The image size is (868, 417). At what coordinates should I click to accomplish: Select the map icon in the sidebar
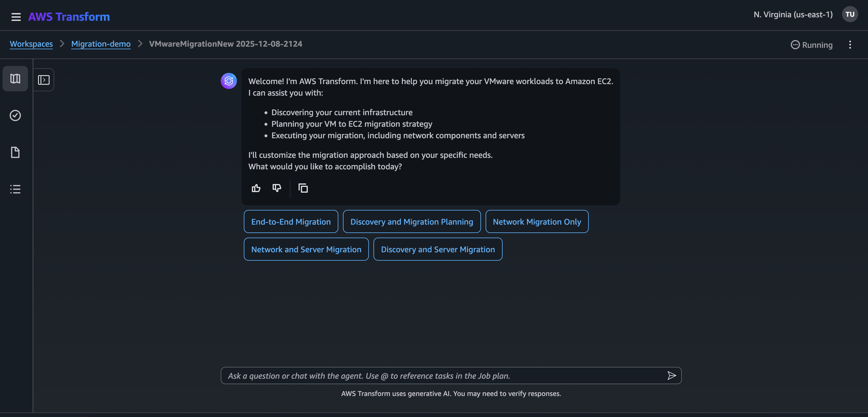15,79
